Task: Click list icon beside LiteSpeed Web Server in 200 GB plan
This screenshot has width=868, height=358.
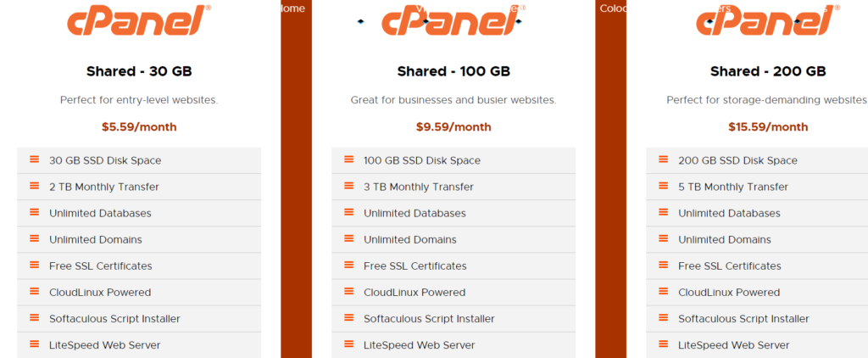Action: [663, 344]
